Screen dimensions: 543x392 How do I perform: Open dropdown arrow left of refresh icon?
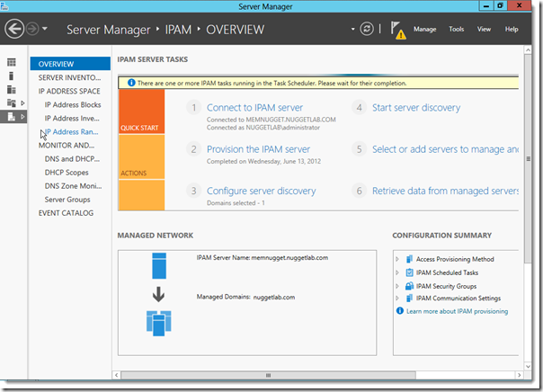(x=353, y=29)
